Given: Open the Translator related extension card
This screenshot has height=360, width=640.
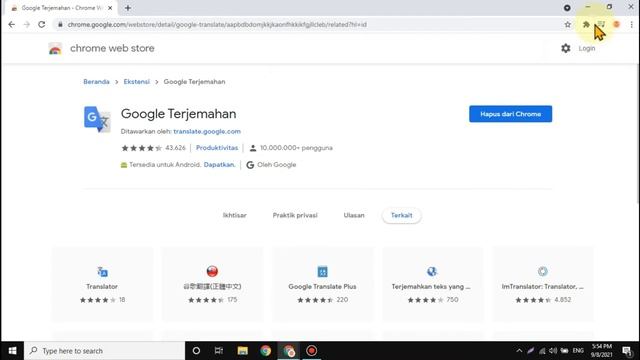Looking at the screenshot, I should coord(102,284).
